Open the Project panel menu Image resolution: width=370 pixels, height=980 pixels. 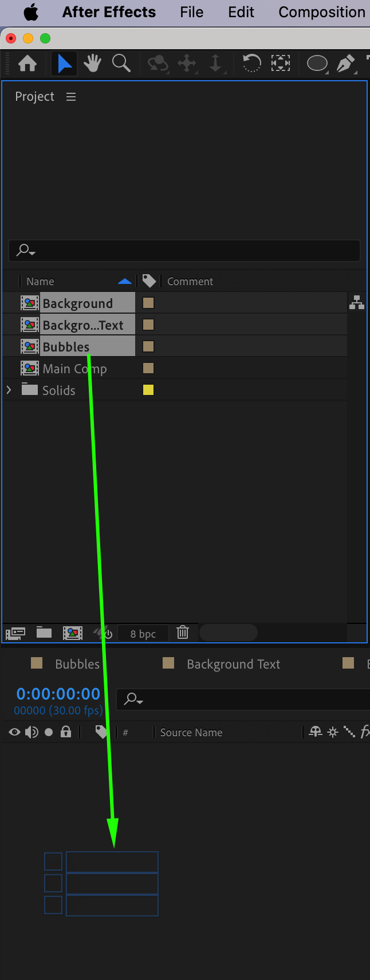click(x=71, y=97)
